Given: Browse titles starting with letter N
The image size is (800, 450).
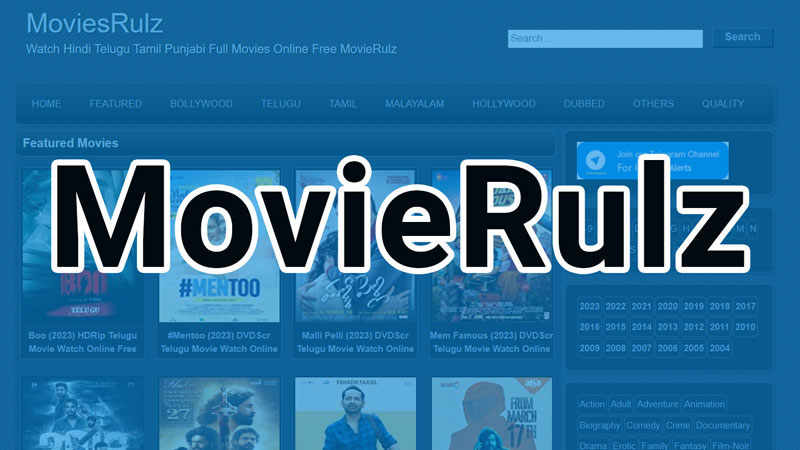Looking at the screenshot, I should (753, 229).
